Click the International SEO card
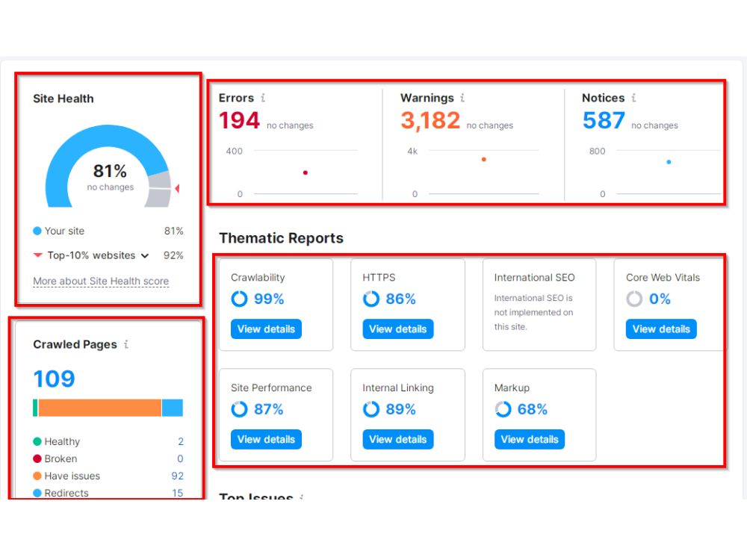Viewport: 747px width, 560px height. click(x=539, y=305)
